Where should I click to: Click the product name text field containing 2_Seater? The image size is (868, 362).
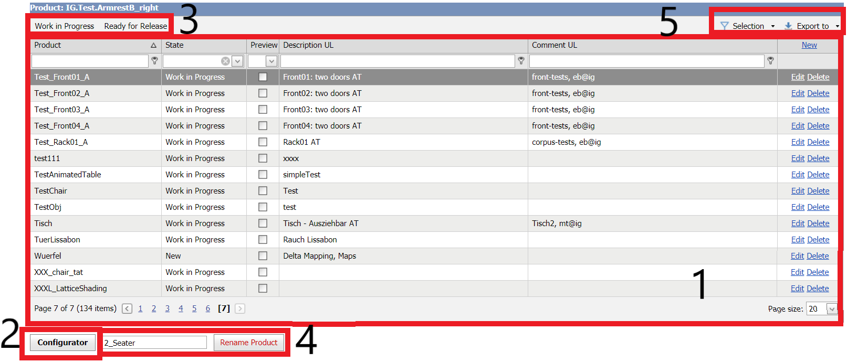coord(154,343)
